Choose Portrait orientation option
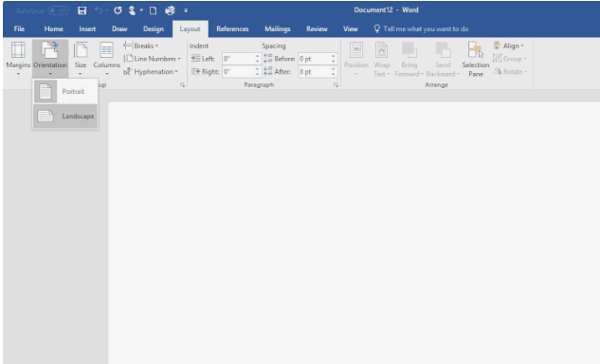The width and height of the screenshot is (600, 364). tap(65, 92)
